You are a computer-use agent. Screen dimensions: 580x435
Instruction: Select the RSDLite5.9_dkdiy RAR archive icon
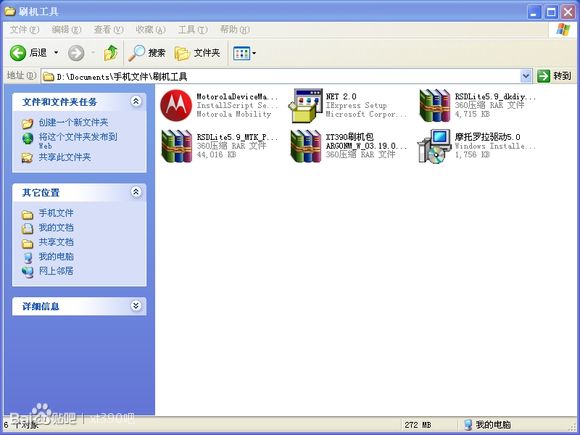[x=435, y=105]
